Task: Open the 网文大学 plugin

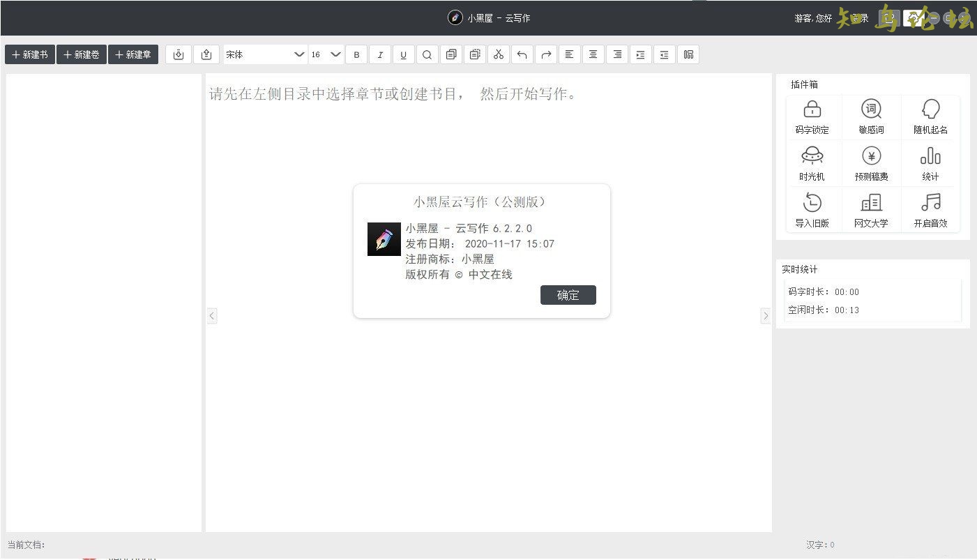Action: (x=871, y=211)
